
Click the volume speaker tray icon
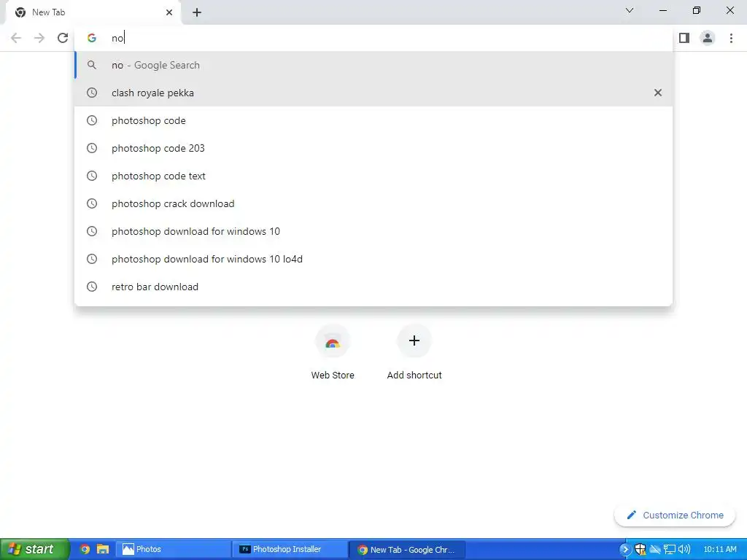684,550
